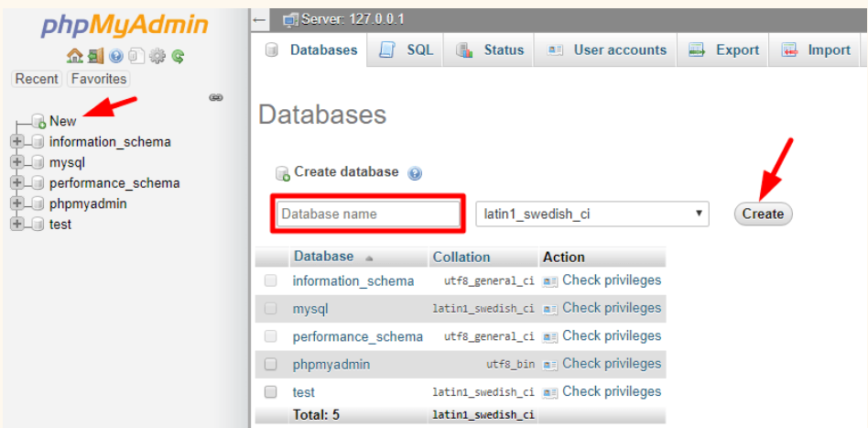Click the server icon next to 127.0.0.1
This screenshot has width=868, height=428.
tap(290, 20)
